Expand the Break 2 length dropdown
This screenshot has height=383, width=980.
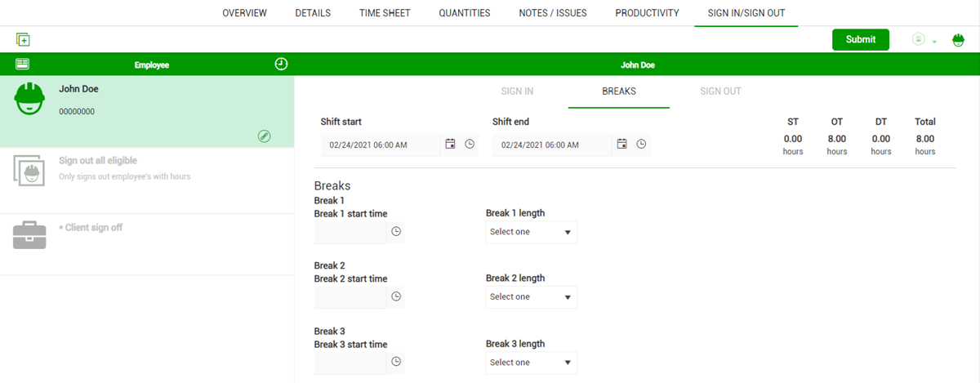point(531,297)
